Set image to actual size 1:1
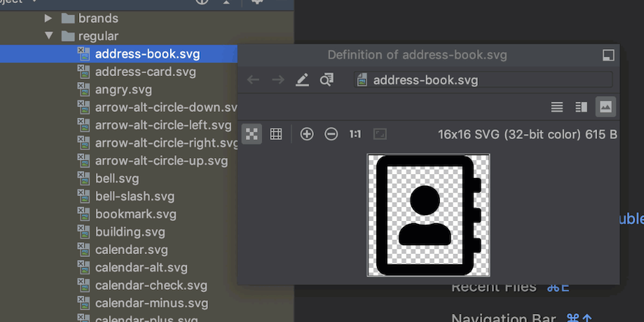 355,134
